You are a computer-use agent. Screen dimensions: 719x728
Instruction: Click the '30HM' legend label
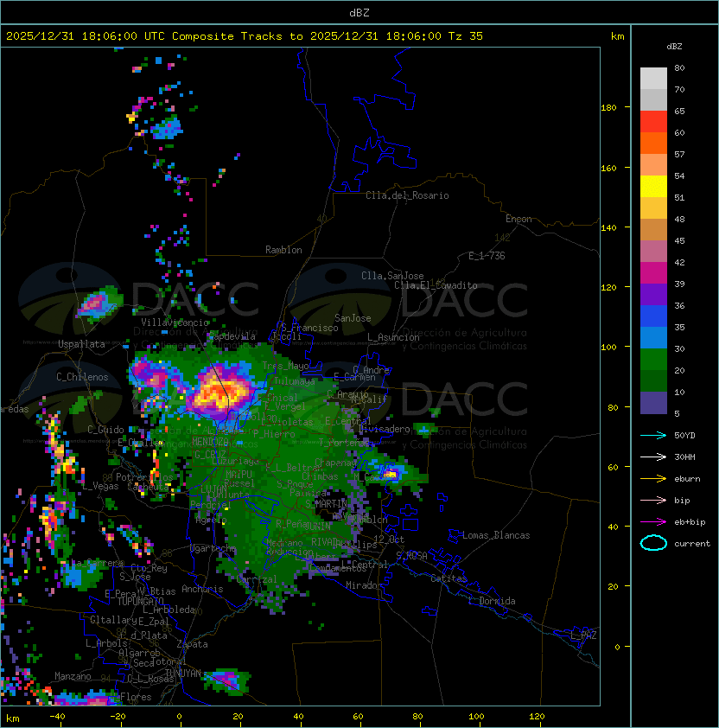point(684,457)
